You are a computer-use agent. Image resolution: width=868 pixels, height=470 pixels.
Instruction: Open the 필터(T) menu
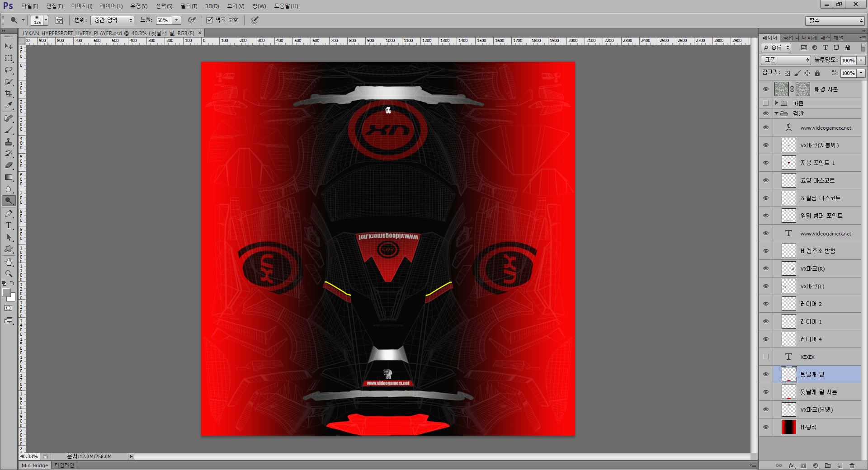[x=189, y=6]
